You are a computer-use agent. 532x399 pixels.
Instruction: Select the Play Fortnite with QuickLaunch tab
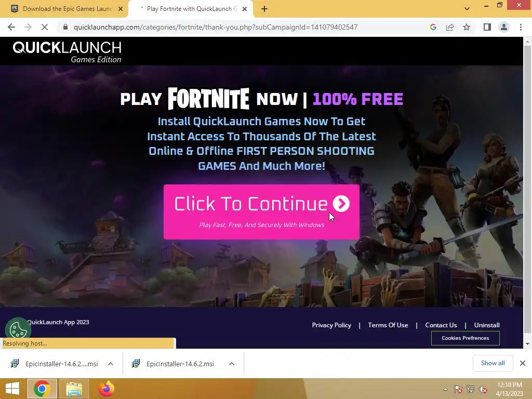tap(190, 9)
